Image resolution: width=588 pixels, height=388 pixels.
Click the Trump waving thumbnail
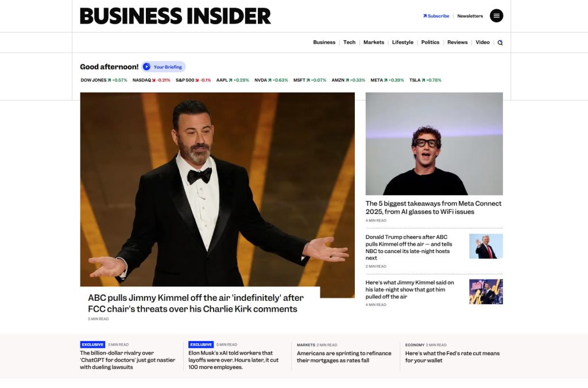(x=486, y=246)
